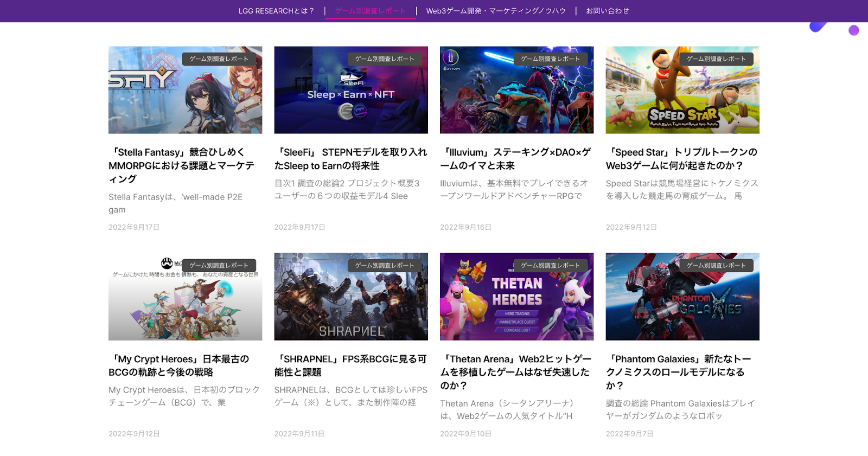Image resolution: width=868 pixels, height=456 pixels.
Task: Click Illuvium date 2022年9月16日
Action: 465,227
